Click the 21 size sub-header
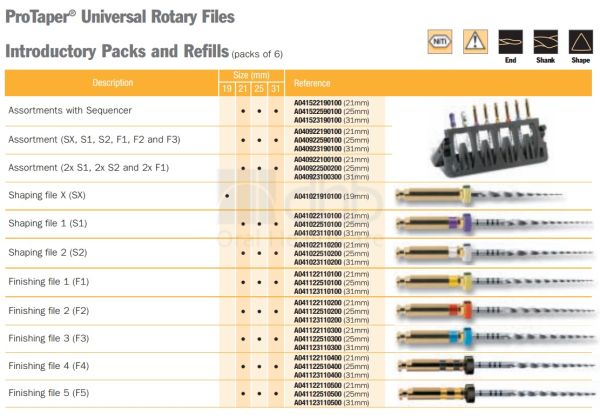 (x=243, y=89)
